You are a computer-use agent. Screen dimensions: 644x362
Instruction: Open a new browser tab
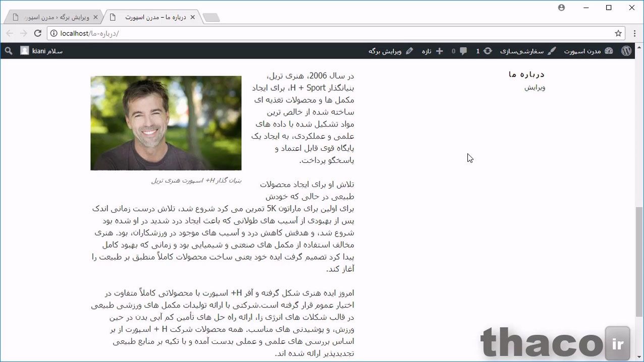(211, 18)
